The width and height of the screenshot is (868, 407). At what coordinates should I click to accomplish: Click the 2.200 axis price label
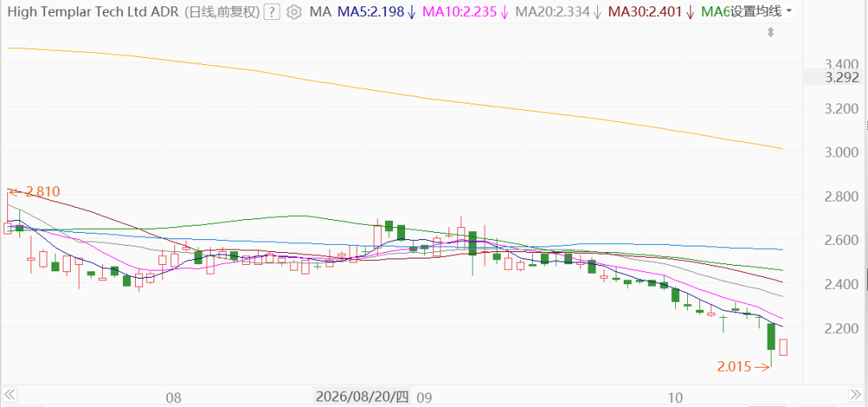pos(841,328)
